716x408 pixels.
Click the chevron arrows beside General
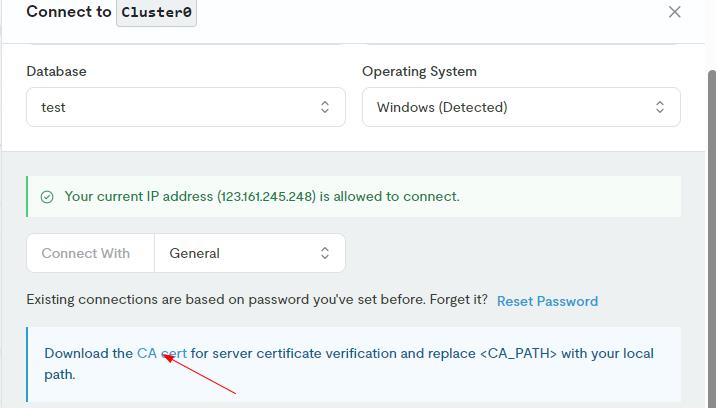click(325, 253)
